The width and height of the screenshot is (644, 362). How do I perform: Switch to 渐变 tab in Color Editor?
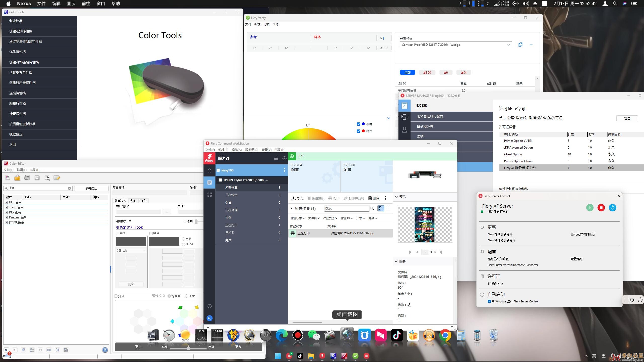click(x=143, y=201)
